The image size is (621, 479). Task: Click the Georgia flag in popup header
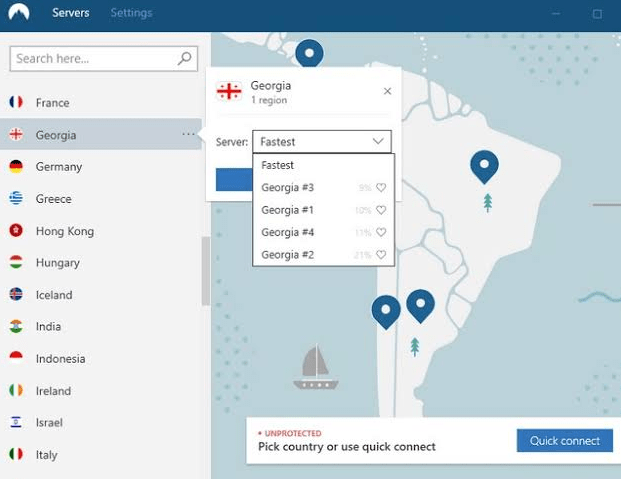tap(229, 91)
